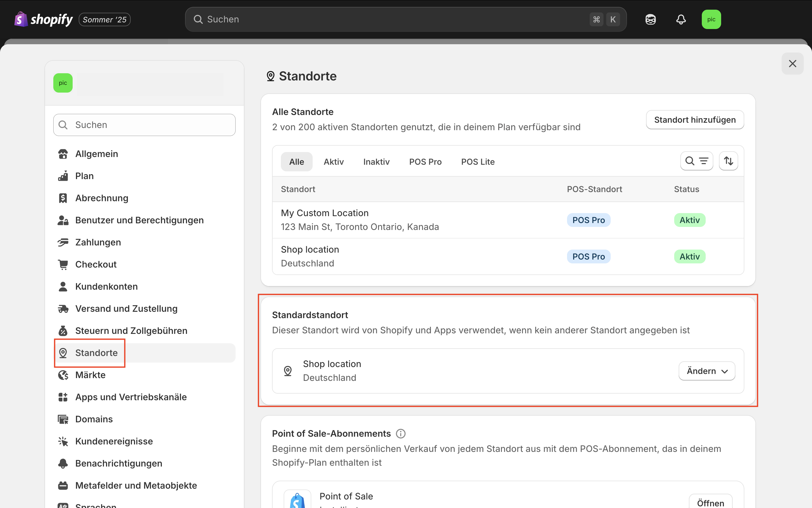812x508 pixels.
Task: Switch to the Aktiv tab
Action: point(333,162)
